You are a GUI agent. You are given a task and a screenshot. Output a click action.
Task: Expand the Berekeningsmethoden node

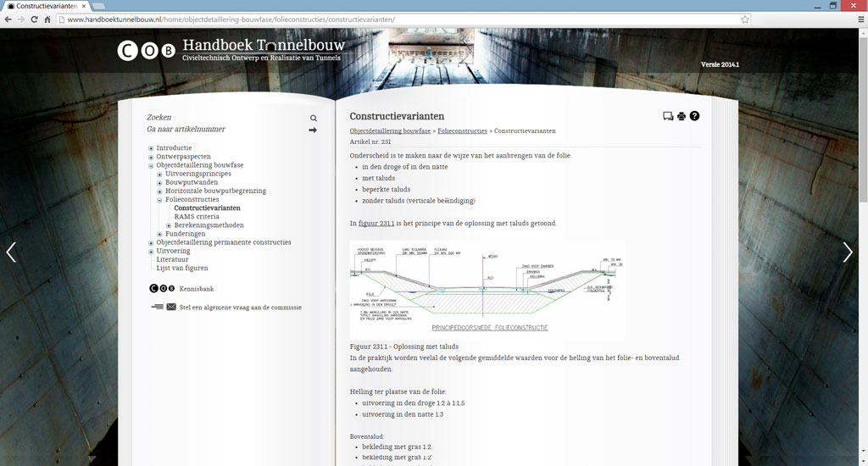point(169,225)
